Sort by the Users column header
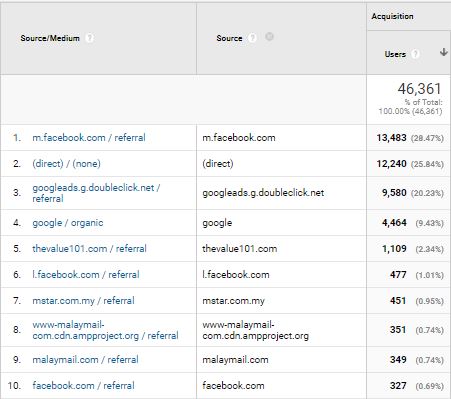The image size is (451, 399). [x=395, y=54]
